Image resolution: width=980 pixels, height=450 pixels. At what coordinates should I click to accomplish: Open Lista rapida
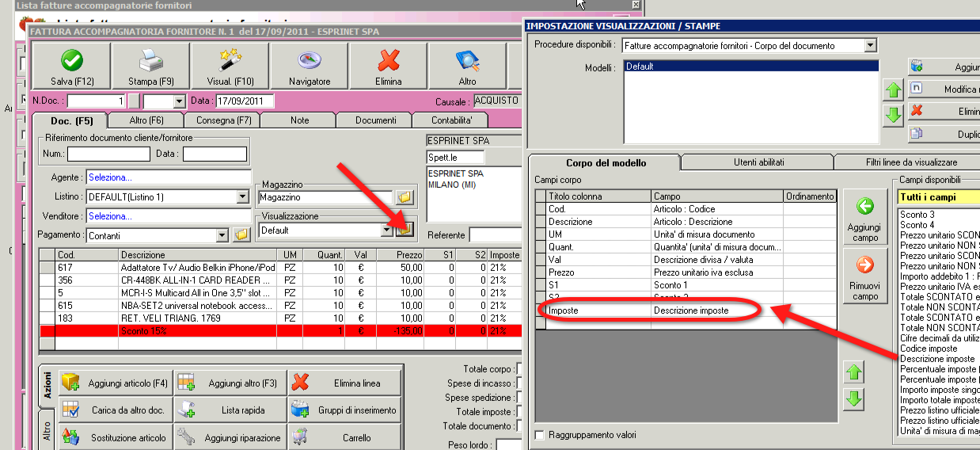230,410
